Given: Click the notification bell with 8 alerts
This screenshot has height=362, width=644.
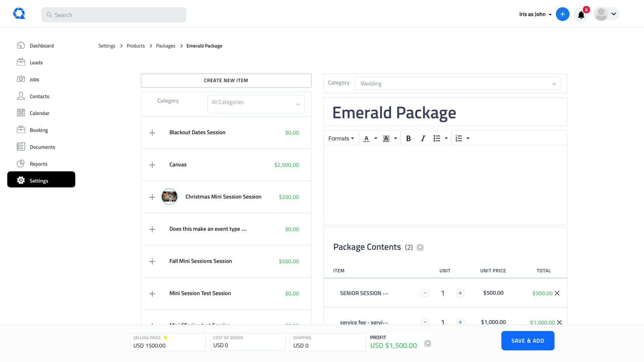Looking at the screenshot, I should click(581, 14).
